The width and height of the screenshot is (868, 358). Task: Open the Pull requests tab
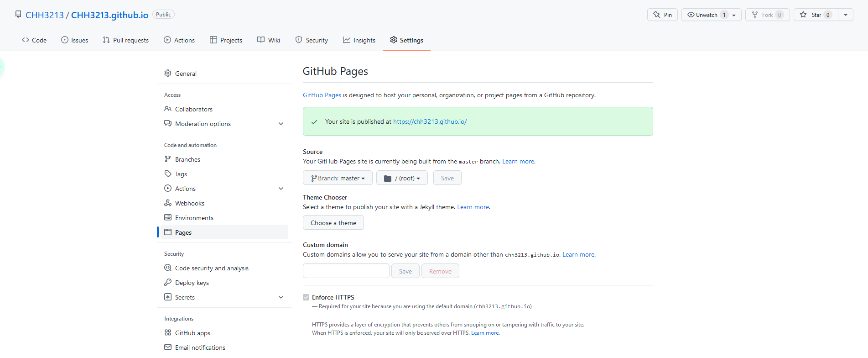click(126, 40)
